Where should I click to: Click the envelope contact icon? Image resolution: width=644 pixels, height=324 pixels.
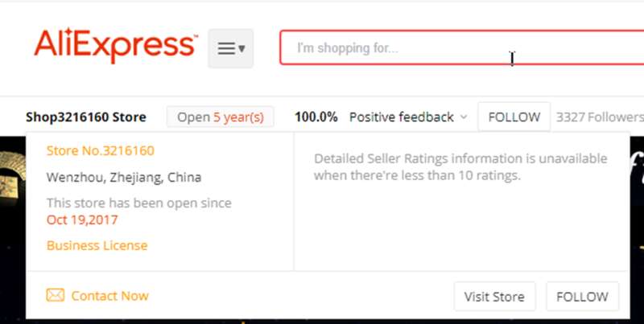pyautogui.click(x=55, y=295)
